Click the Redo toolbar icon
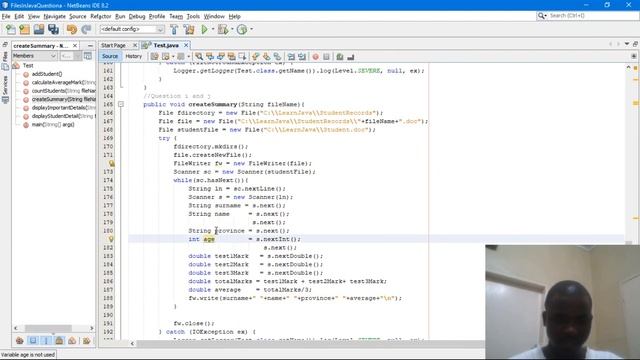The image size is (640, 360). (86, 29)
